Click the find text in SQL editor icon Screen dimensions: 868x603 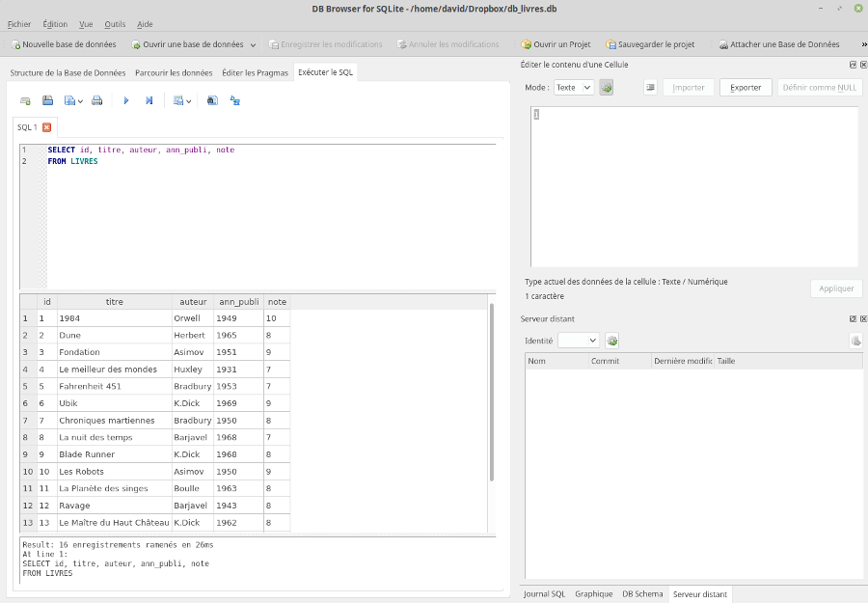pyautogui.click(x=212, y=100)
